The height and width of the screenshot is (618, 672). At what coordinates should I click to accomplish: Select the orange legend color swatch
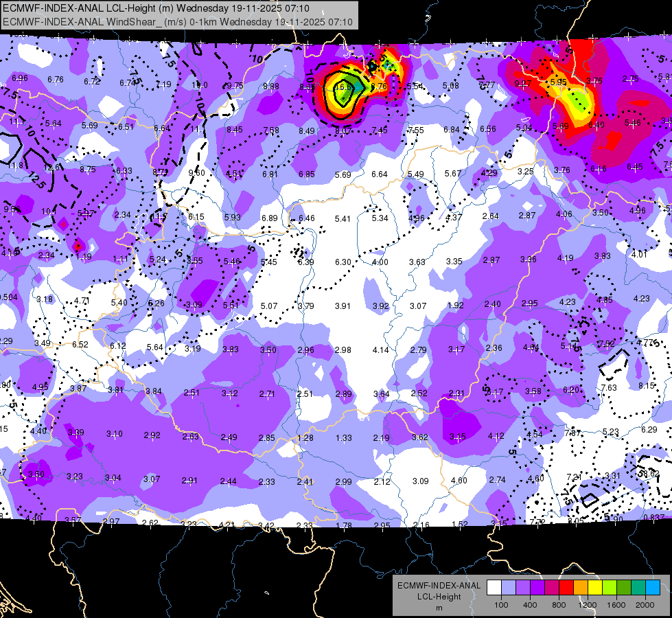click(x=581, y=588)
